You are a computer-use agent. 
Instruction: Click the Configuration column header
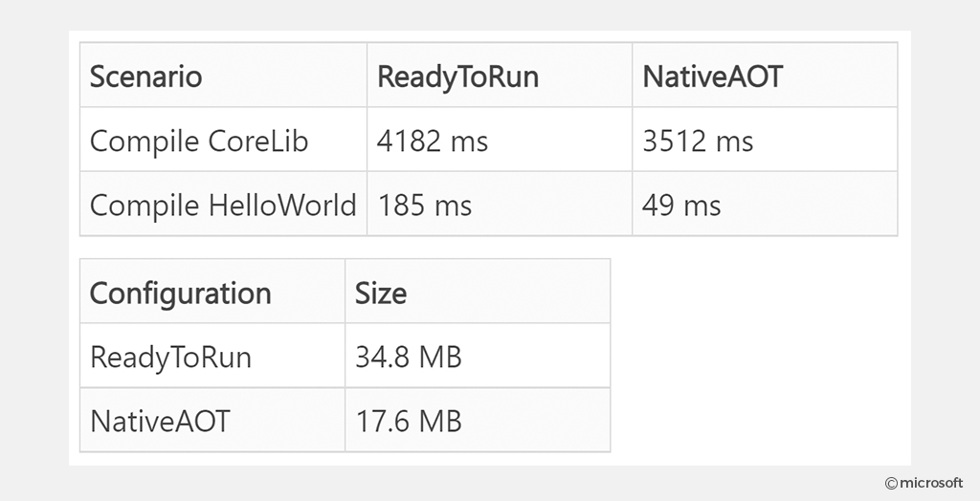[x=212, y=291]
